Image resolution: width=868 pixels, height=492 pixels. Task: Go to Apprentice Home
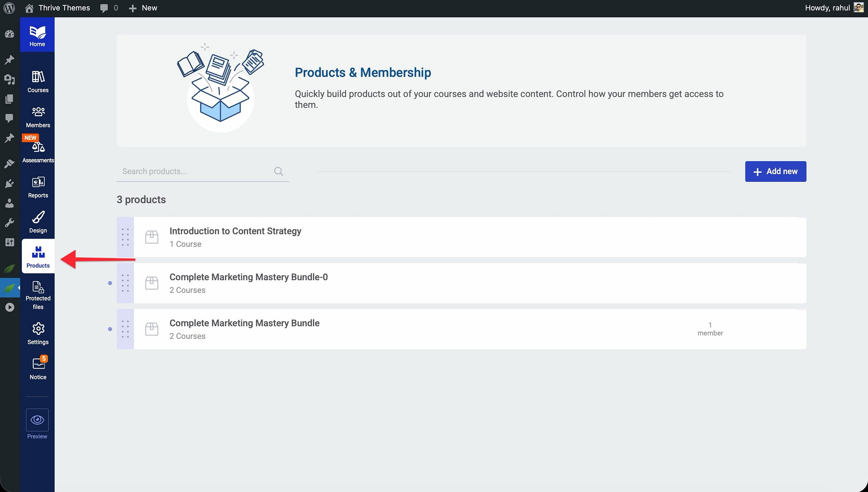[37, 35]
